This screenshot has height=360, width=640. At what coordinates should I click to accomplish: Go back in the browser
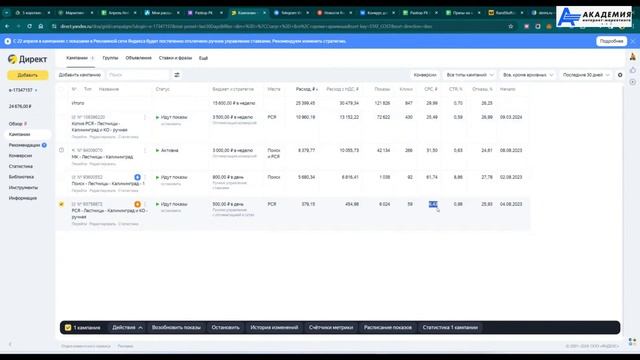[x=7, y=26]
